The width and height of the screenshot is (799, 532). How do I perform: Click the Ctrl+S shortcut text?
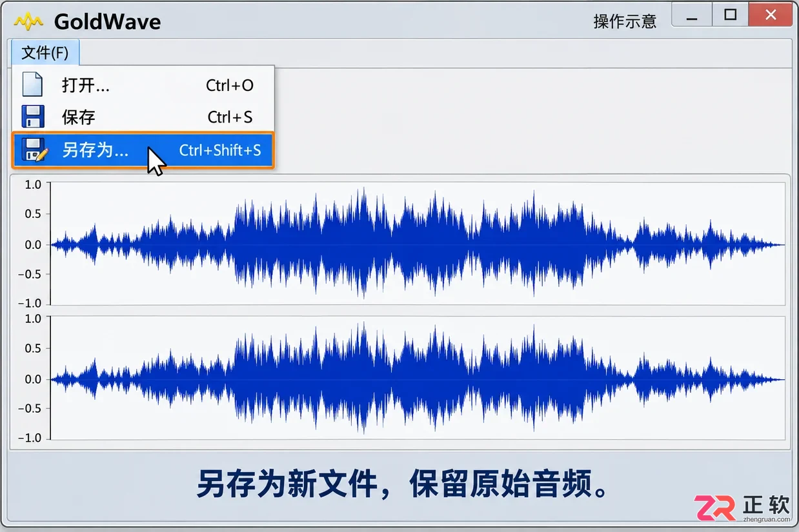[230, 117]
